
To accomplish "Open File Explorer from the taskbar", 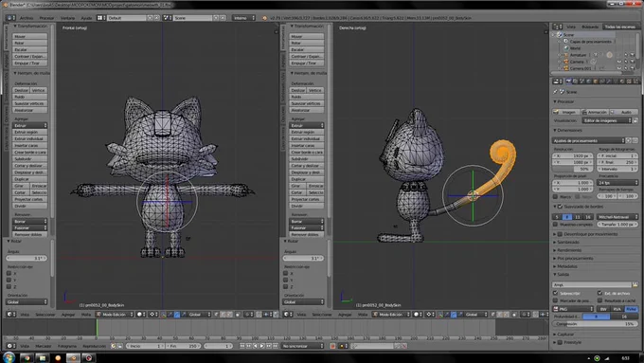I will click(43, 357).
